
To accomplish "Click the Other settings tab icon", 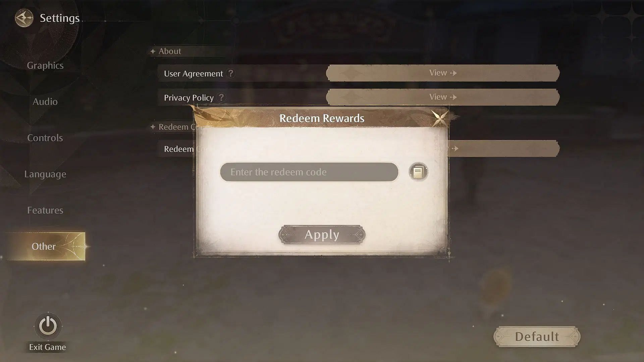I will click(x=44, y=246).
